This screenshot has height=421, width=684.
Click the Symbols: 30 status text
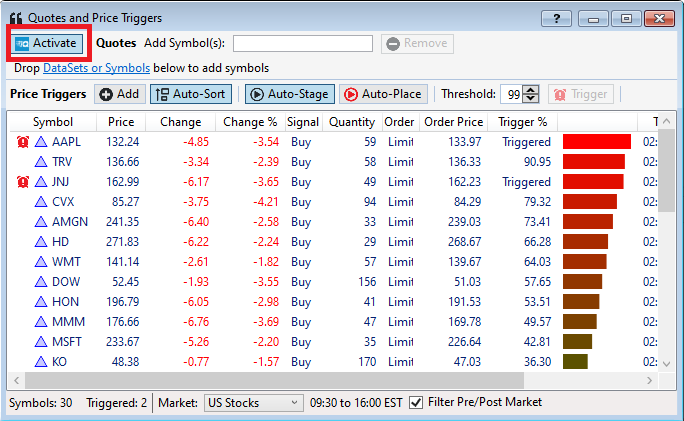41,403
